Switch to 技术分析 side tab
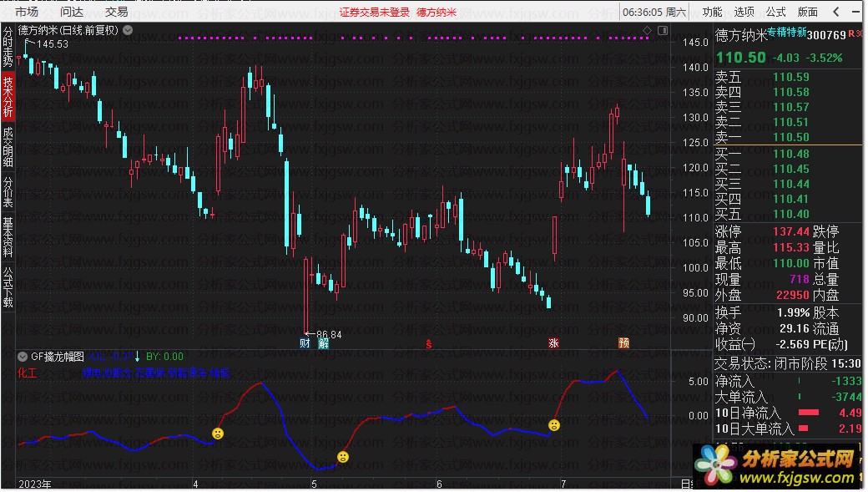The image size is (868, 492). [x=8, y=97]
